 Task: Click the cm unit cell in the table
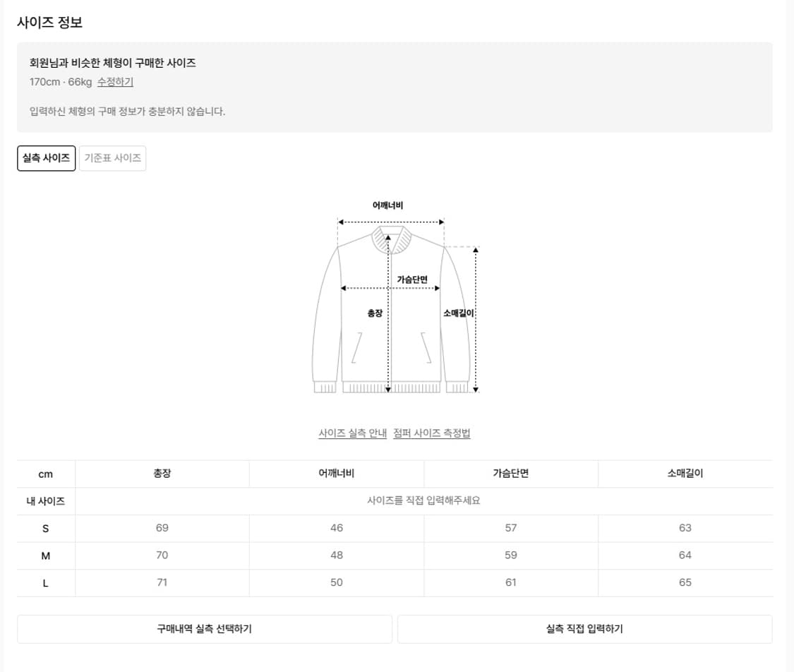[45, 474]
